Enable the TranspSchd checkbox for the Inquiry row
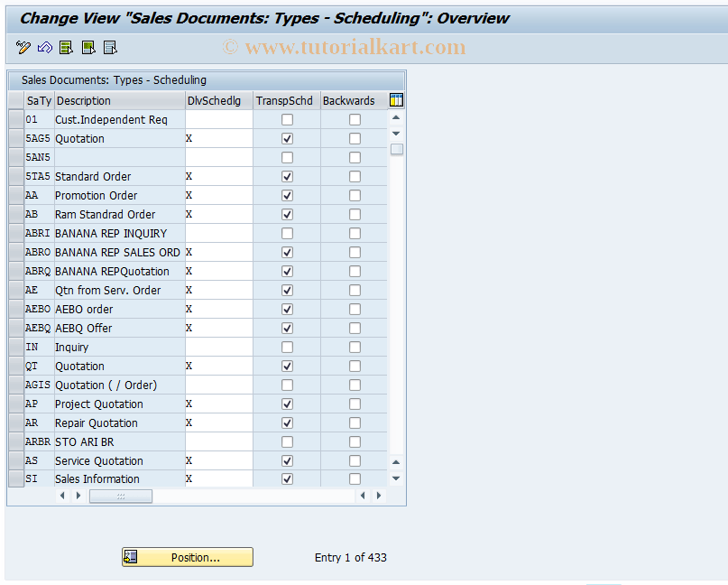 coord(286,347)
